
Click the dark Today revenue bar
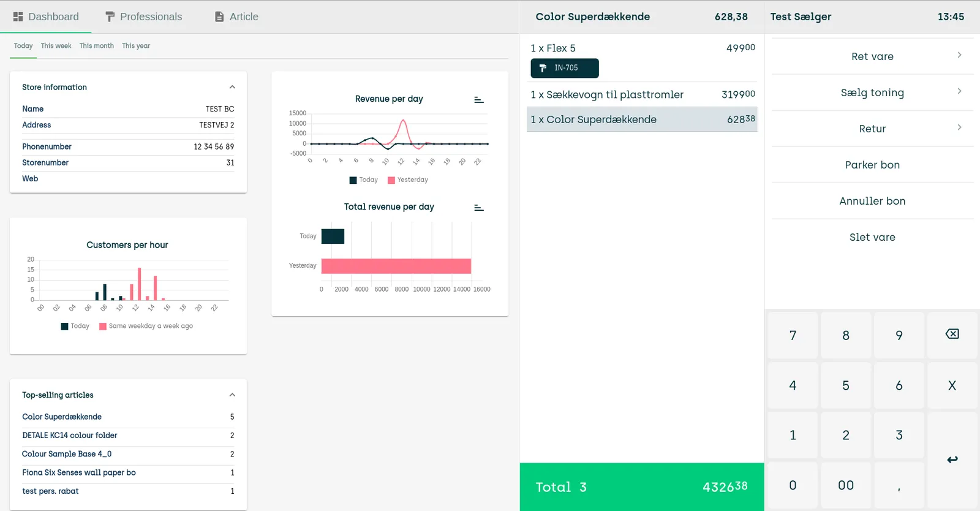pos(333,237)
